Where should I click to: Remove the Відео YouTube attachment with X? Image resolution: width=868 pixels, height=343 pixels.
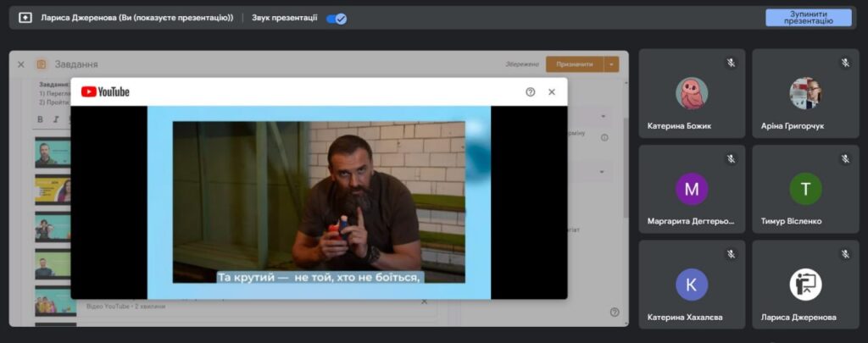[424, 302]
